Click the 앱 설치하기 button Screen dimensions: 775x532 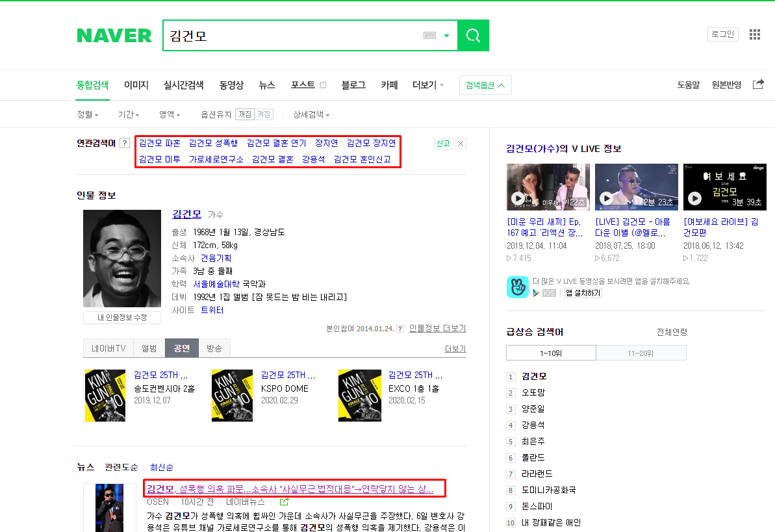tap(583, 293)
